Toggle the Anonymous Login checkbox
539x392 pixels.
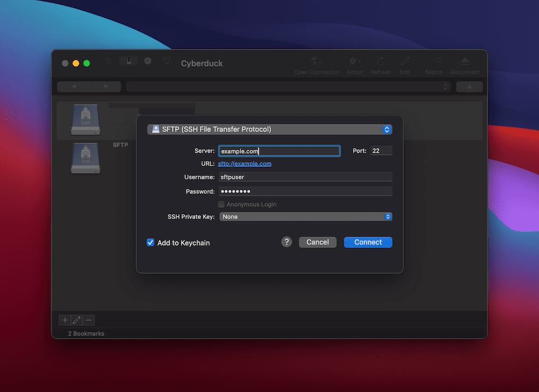(222, 204)
